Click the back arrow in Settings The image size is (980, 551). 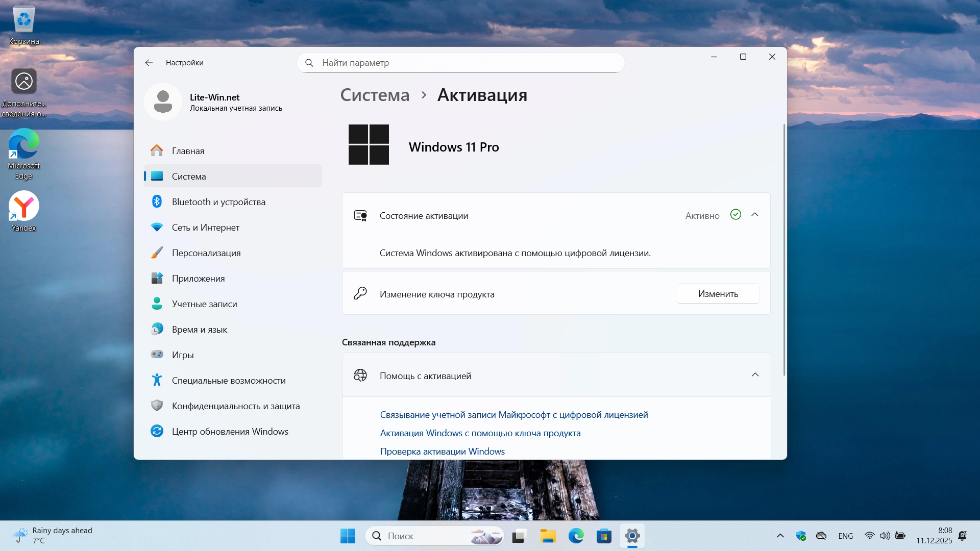click(149, 63)
